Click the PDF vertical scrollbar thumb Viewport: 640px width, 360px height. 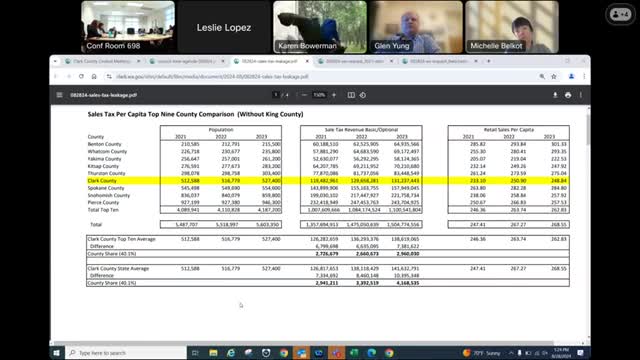pyautogui.click(x=588, y=129)
